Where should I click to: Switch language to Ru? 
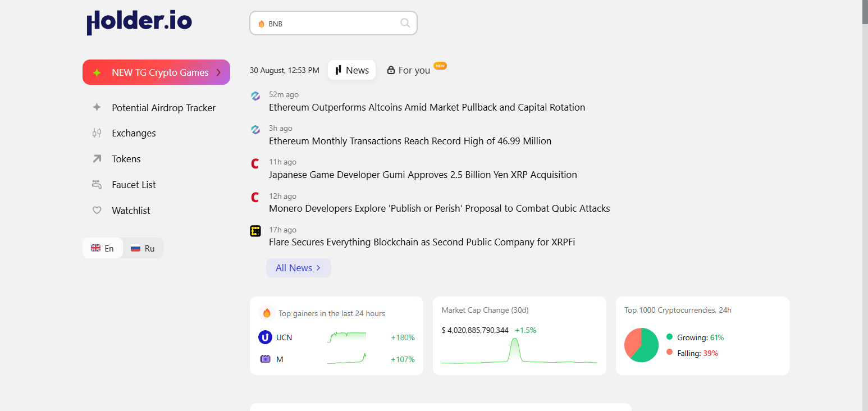click(142, 248)
